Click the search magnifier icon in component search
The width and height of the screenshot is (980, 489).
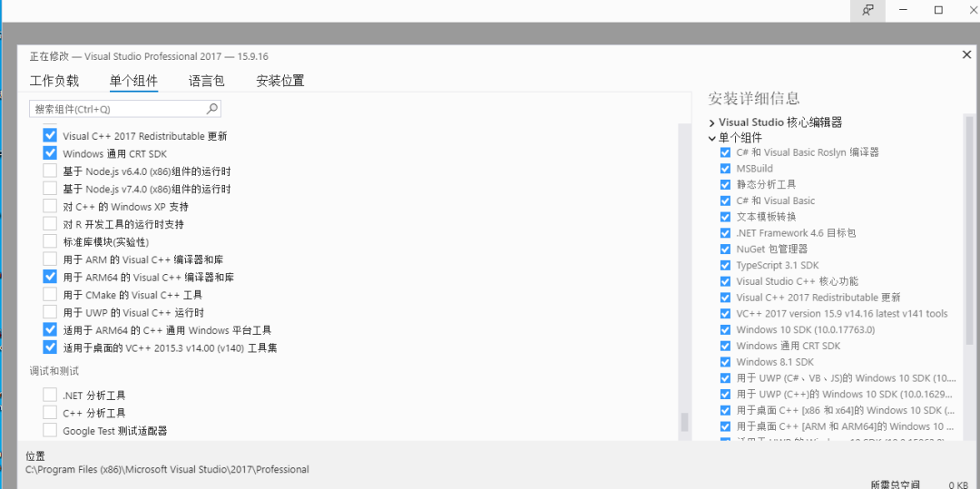[211, 109]
